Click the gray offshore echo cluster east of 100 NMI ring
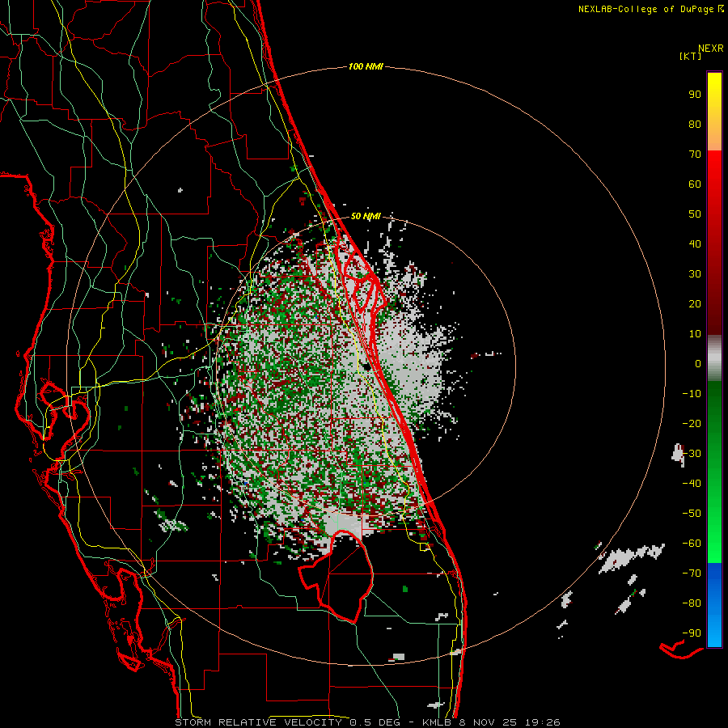This screenshot has height=728, width=728. [x=633, y=558]
